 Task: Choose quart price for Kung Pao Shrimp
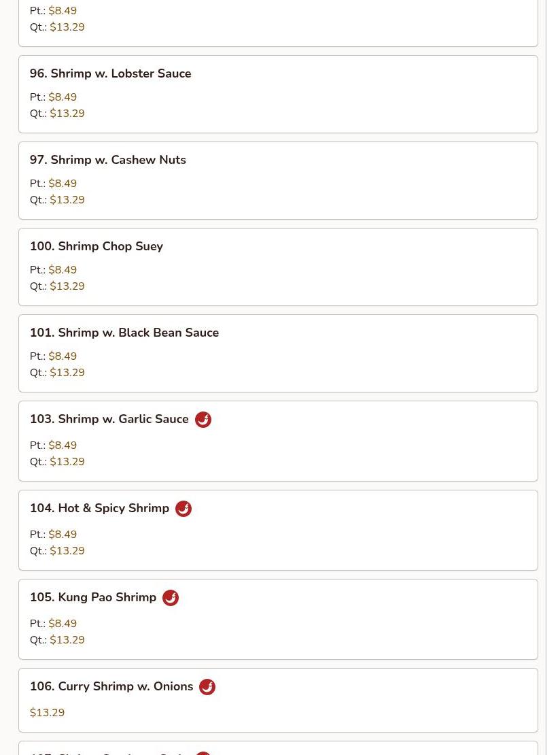(67, 640)
